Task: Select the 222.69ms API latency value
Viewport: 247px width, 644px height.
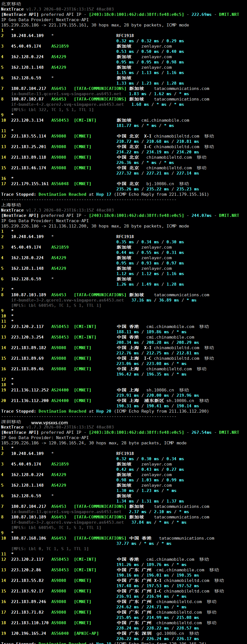Action: pyautogui.click(x=201, y=14)
